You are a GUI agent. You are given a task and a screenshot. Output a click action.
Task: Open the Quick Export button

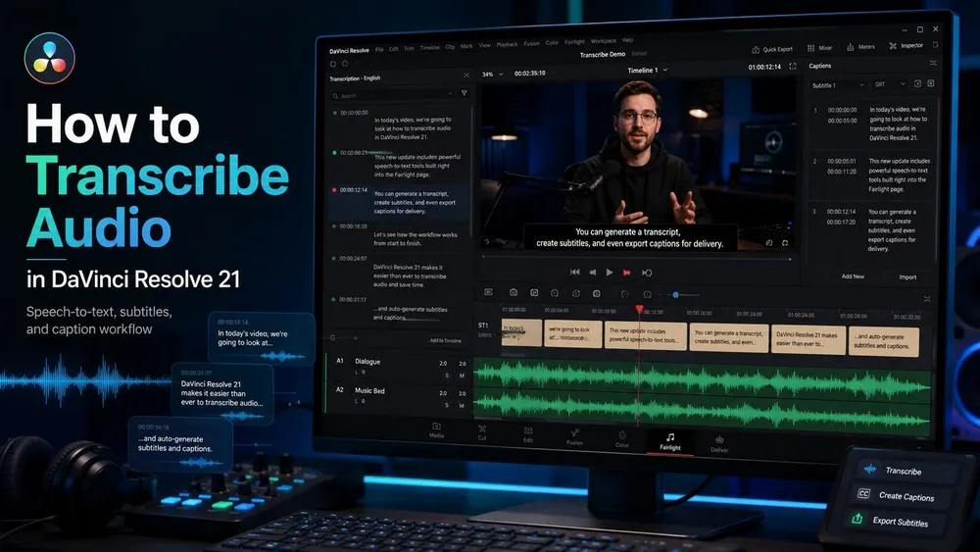[x=772, y=49]
